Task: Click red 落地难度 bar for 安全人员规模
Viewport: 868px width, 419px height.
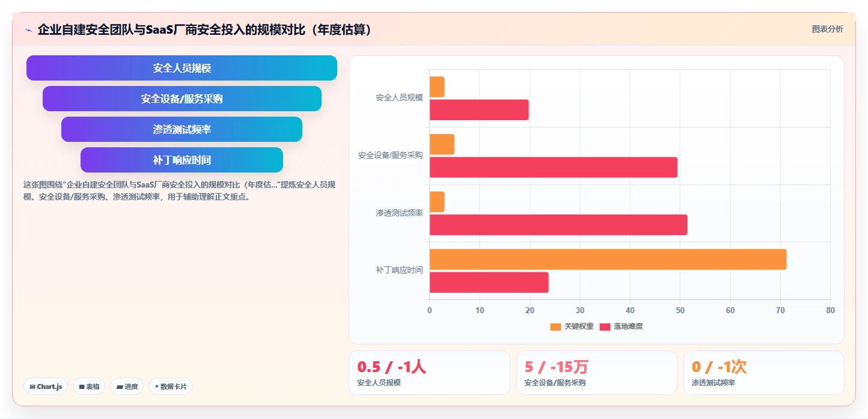Action: coord(479,110)
